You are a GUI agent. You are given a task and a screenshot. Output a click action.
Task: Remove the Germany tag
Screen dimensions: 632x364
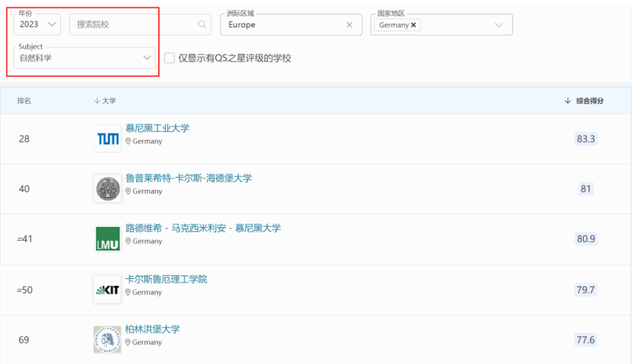coord(413,25)
